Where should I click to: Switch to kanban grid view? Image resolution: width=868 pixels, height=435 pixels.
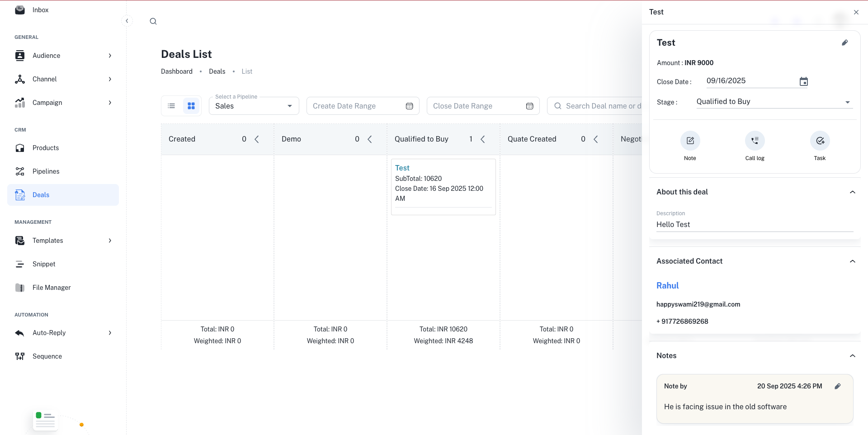click(x=191, y=106)
